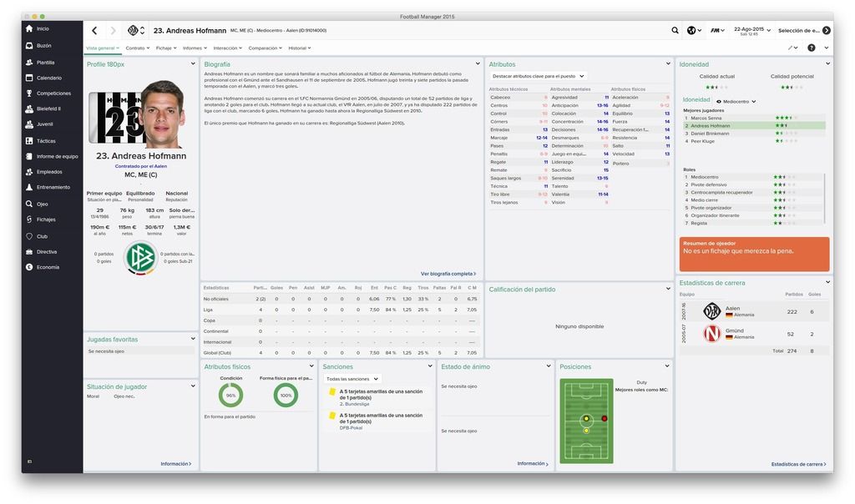
Task: Open the Ojeo scouting magnifier icon
Action: (29, 204)
